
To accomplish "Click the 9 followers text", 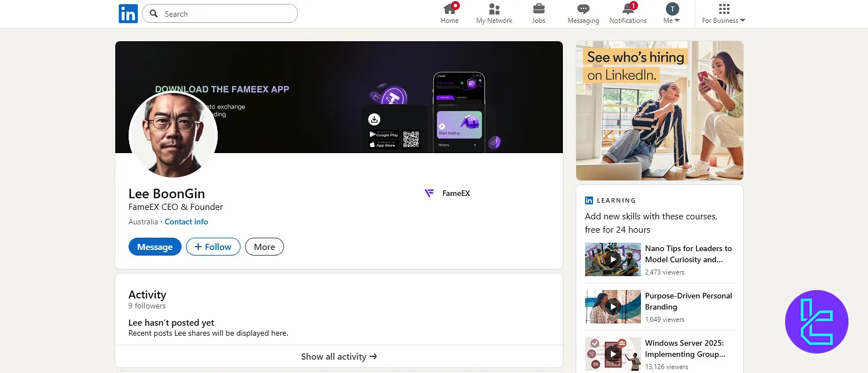I will (x=147, y=306).
